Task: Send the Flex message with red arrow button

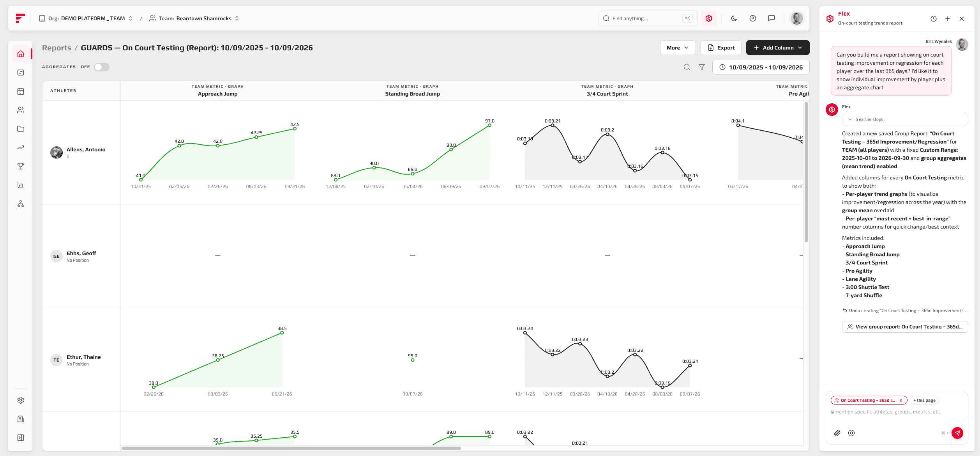Action: click(x=957, y=433)
